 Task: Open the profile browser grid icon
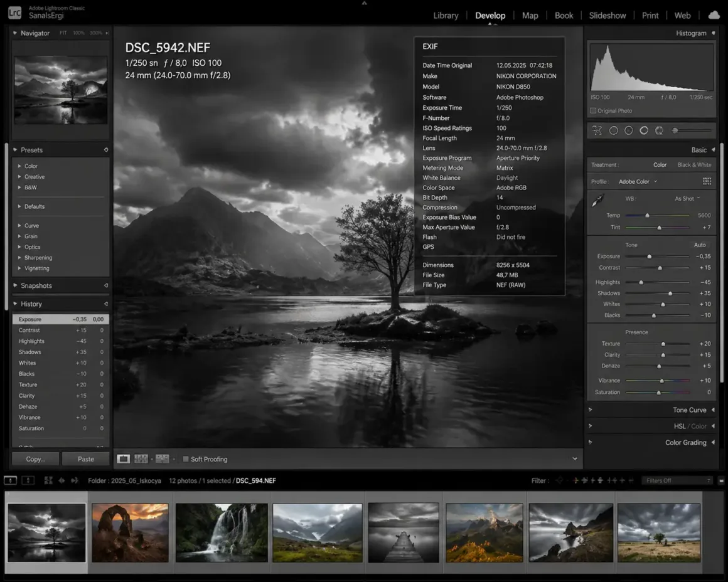(x=707, y=181)
